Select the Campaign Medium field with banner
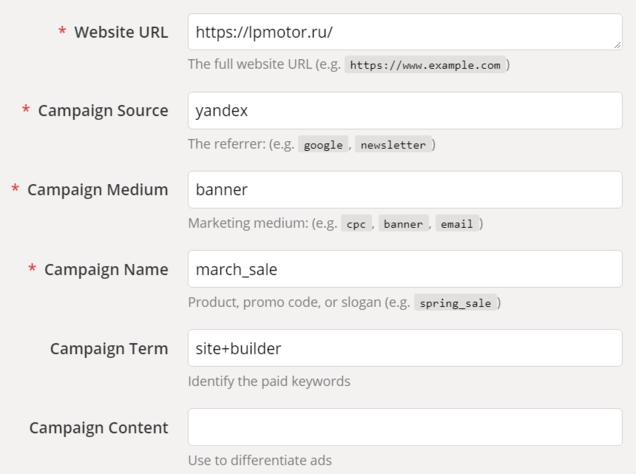The width and height of the screenshot is (636, 474). point(405,190)
